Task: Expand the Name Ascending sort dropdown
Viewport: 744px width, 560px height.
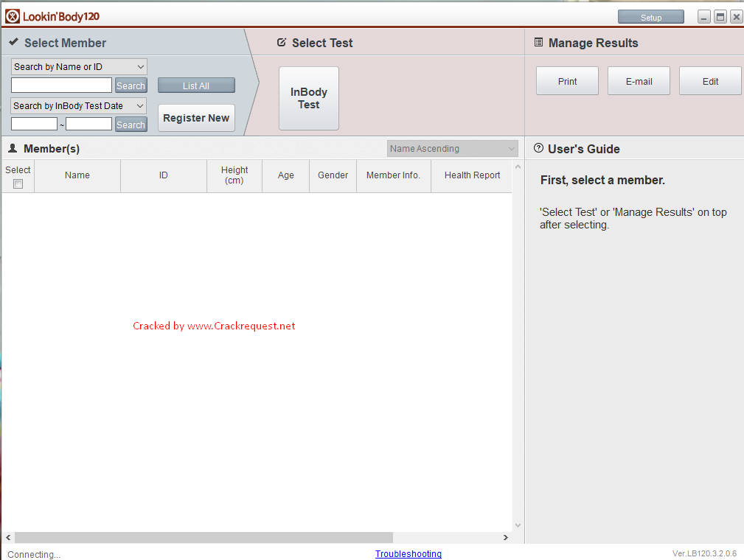Action: [452, 149]
